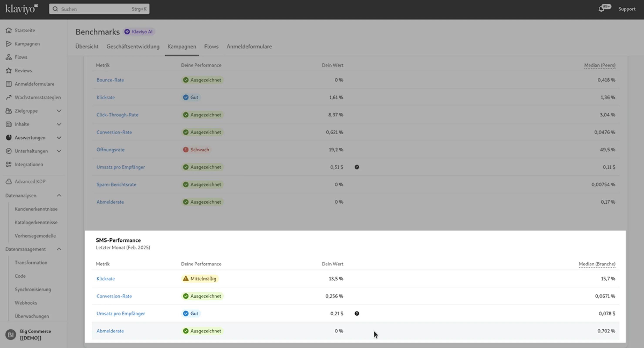Screen dimensions: 644x348
Task: Click the notification bell icon
Action: point(601,9)
